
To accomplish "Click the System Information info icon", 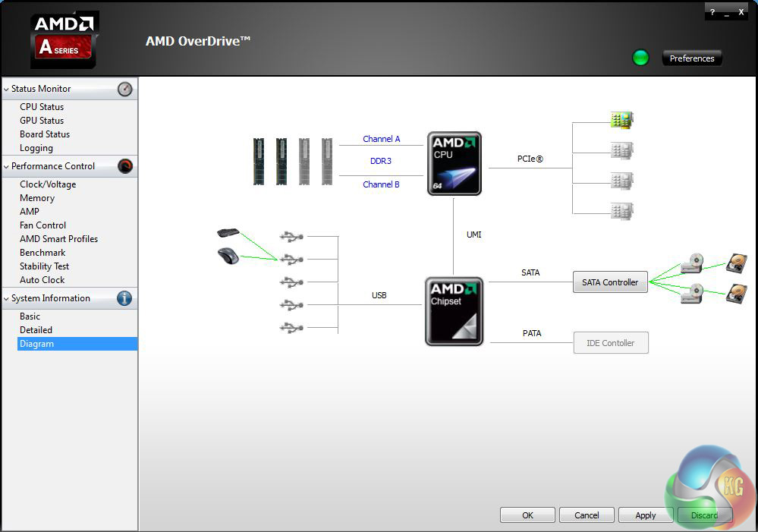I will (x=124, y=298).
